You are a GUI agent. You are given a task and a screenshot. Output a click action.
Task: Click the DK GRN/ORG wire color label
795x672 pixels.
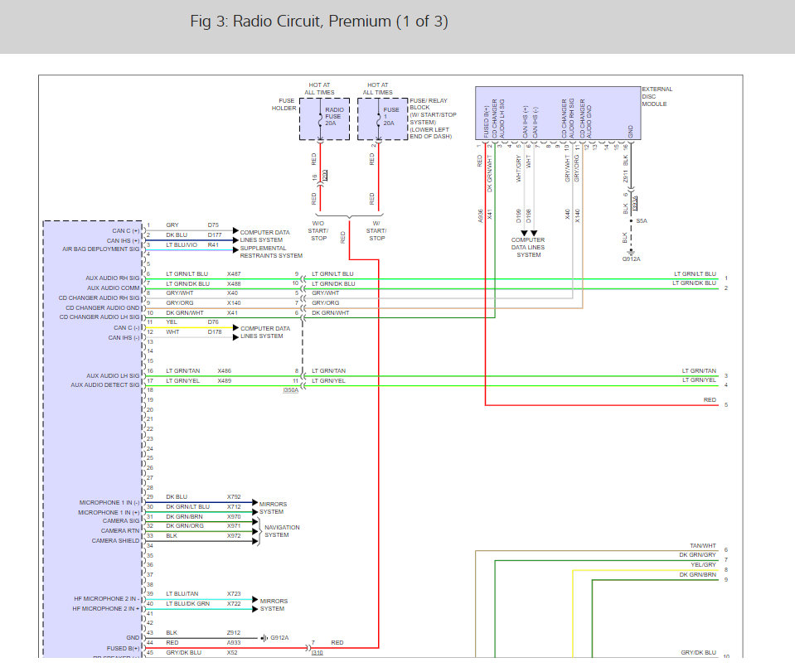coord(185,526)
